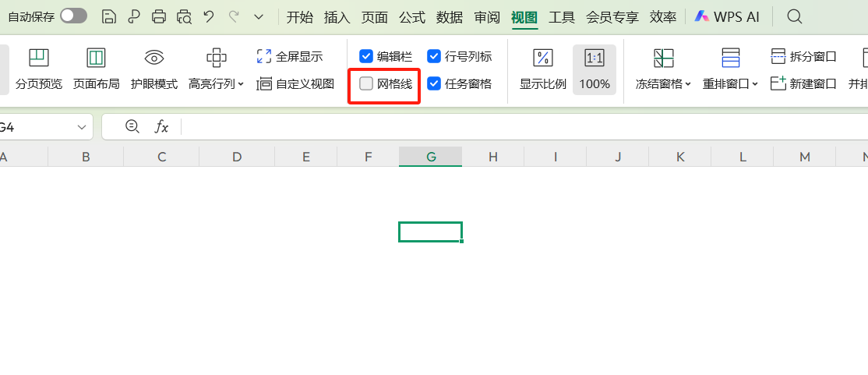Switch to the 公式 tab

(412, 17)
